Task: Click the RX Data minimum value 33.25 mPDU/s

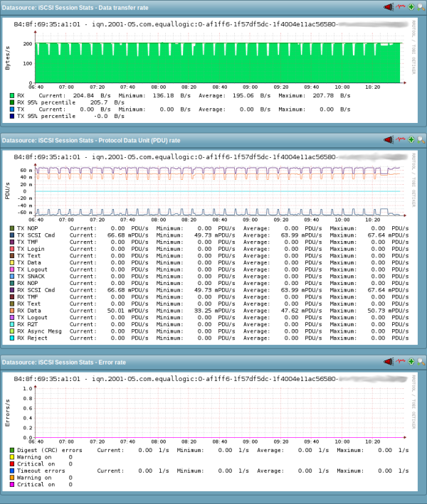Action: point(215,311)
